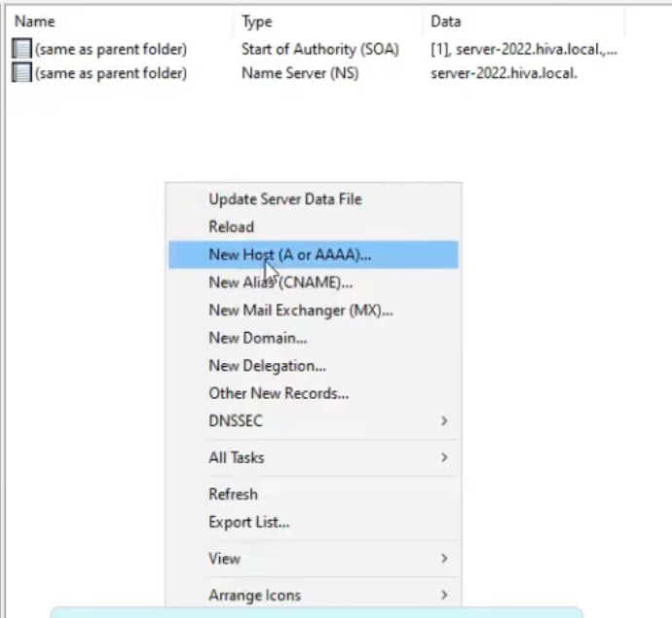Expand the All Tasks submenu
This screenshot has height=618, width=672.
314,457
